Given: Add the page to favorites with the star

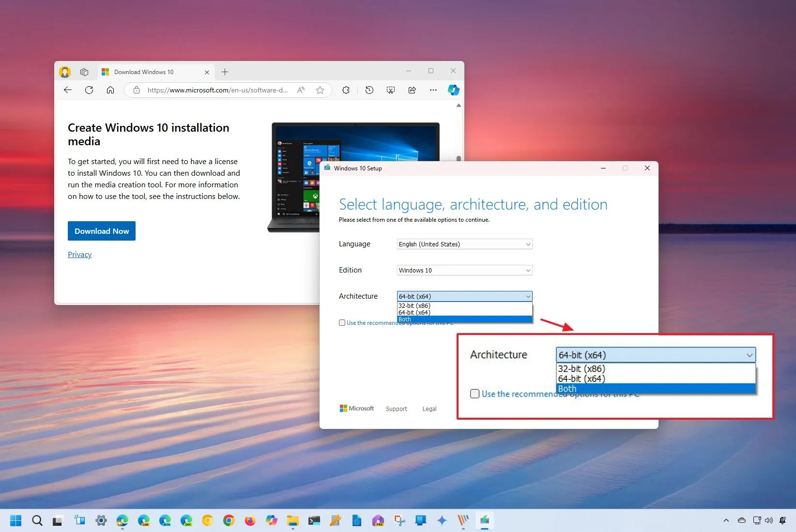Looking at the screenshot, I should pyautogui.click(x=320, y=90).
